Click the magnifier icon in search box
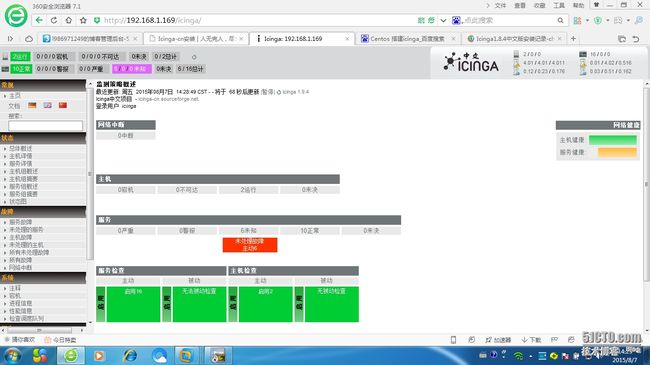Image resolution: width=650 pixels, height=365 pixels. coord(560,20)
